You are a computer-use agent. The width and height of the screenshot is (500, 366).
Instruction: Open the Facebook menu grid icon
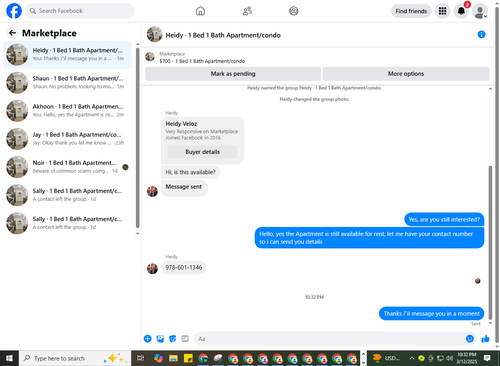pyautogui.click(x=442, y=11)
